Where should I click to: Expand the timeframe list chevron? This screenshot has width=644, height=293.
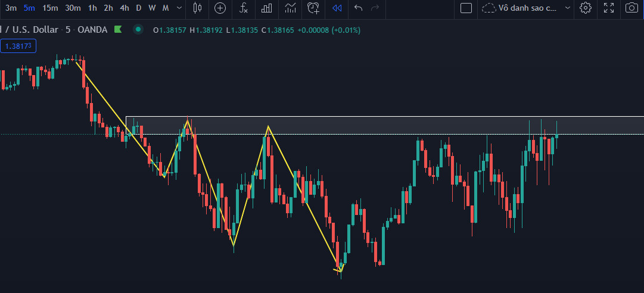[179, 8]
